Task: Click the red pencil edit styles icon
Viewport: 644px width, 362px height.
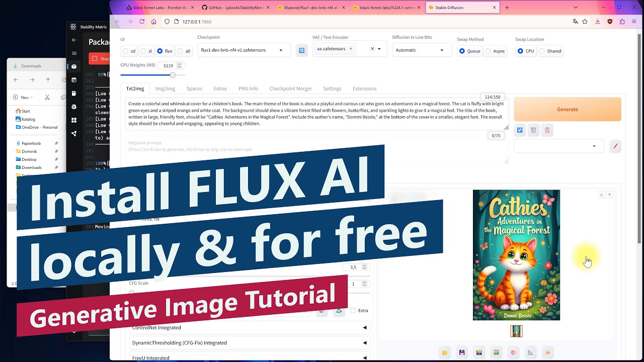Action: point(615,146)
